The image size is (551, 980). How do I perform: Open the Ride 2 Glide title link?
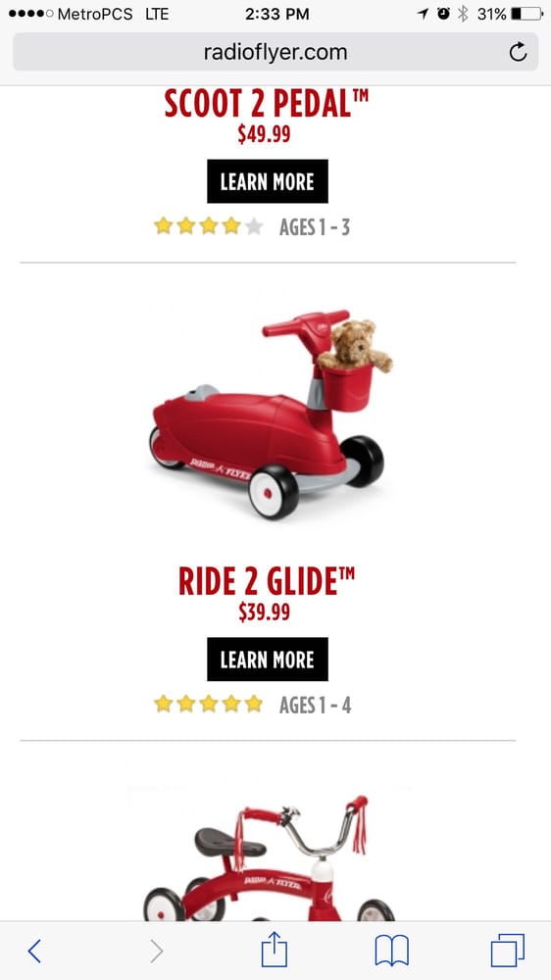point(267,581)
